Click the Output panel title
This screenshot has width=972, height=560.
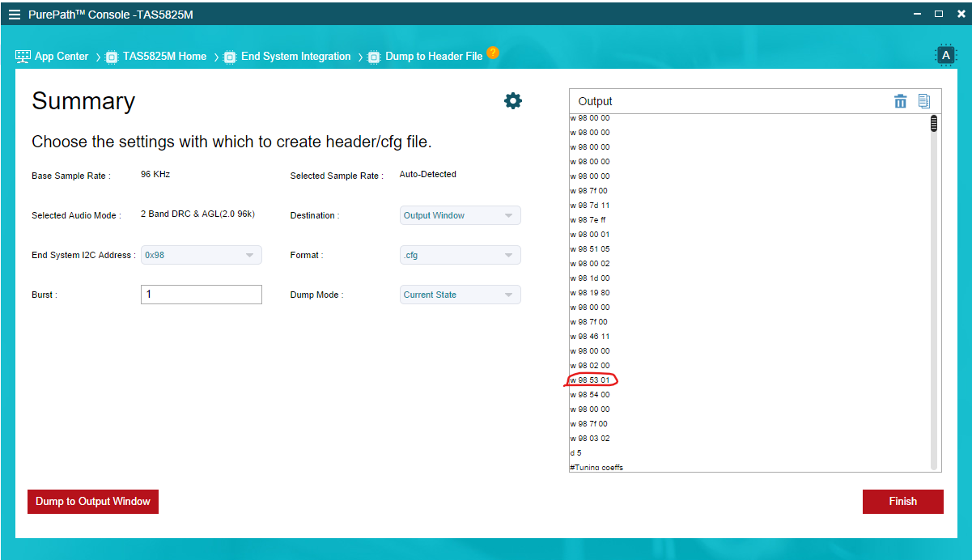(x=596, y=101)
